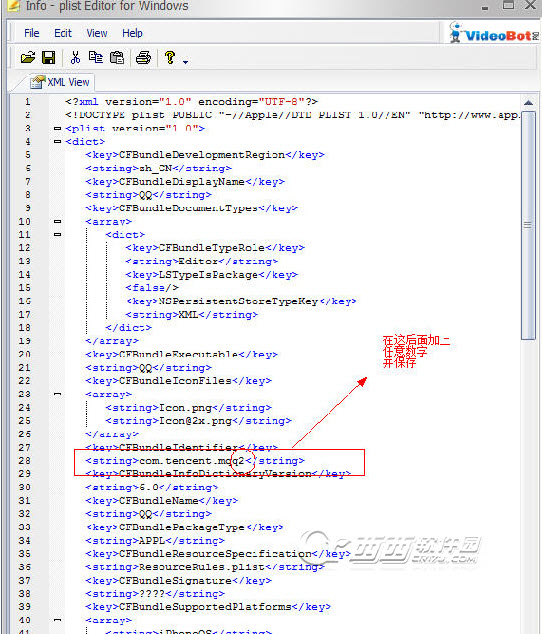Click the Paste clipboard icon
The width and height of the screenshot is (542, 634).
(x=117, y=57)
